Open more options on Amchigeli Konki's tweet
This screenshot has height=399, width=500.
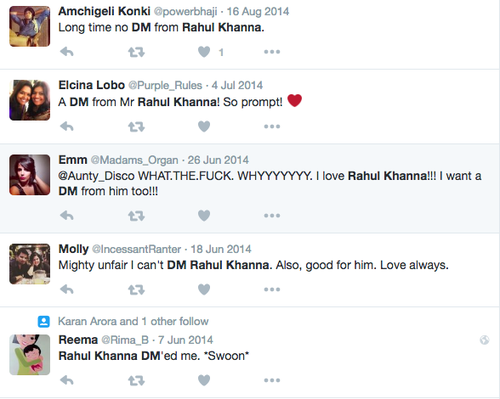[272, 52]
